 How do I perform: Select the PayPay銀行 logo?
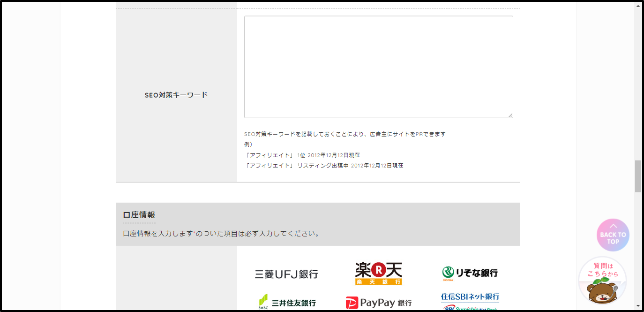(x=378, y=303)
